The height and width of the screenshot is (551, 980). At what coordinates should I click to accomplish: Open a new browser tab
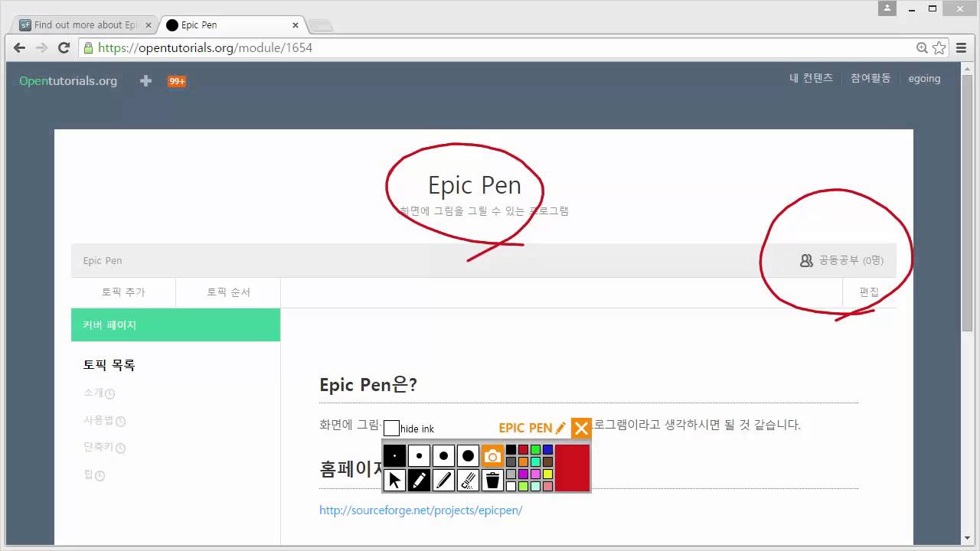pos(322,25)
